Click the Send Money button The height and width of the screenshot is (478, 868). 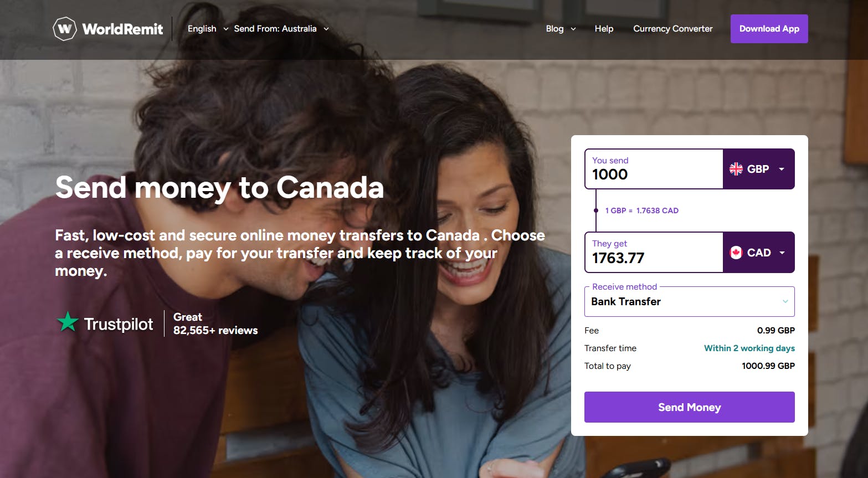coord(689,407)
